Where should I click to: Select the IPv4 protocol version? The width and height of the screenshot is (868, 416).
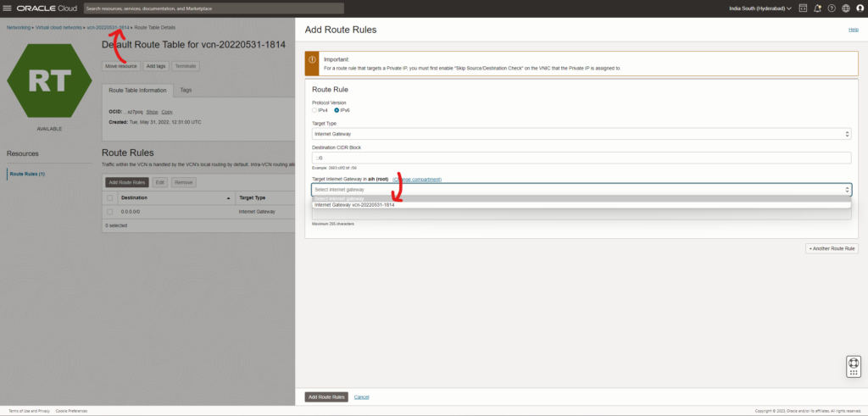[x=314, y=111]
